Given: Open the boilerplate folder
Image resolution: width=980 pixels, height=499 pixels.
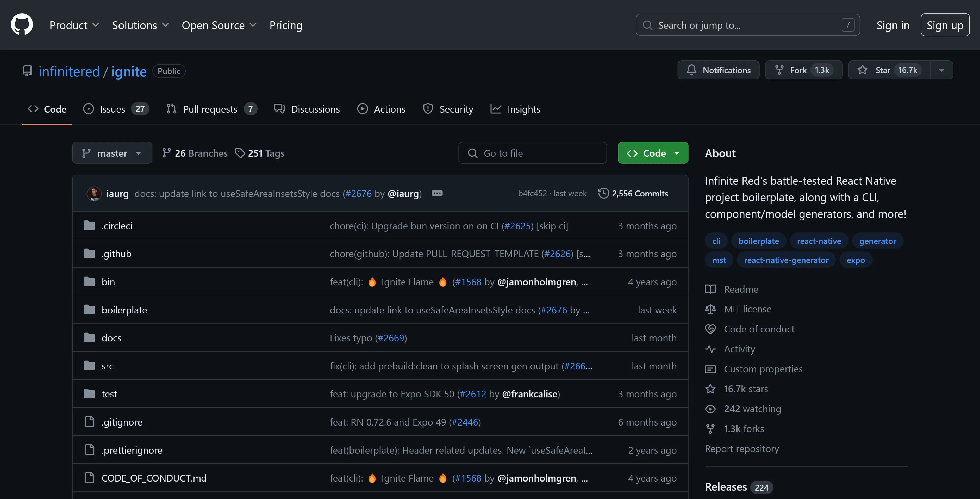Looking at the screenshot, I should pyautogui.click(x=124, y=310).
